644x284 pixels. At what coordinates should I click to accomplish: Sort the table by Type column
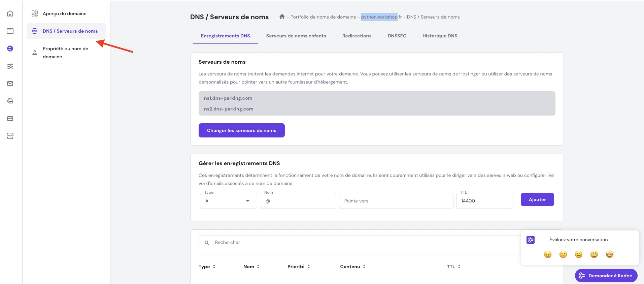click(x=207, y=266)
